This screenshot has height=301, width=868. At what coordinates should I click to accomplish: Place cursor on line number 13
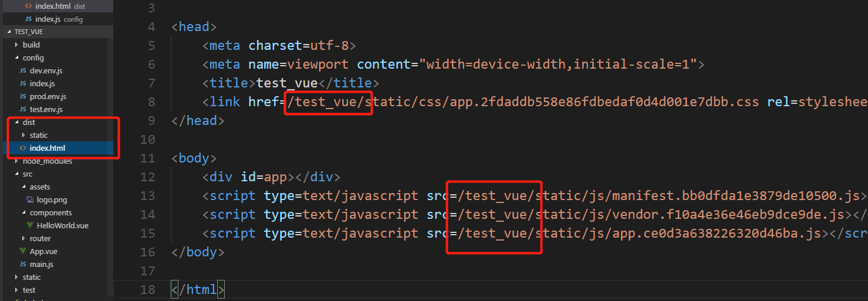point(148,195)
